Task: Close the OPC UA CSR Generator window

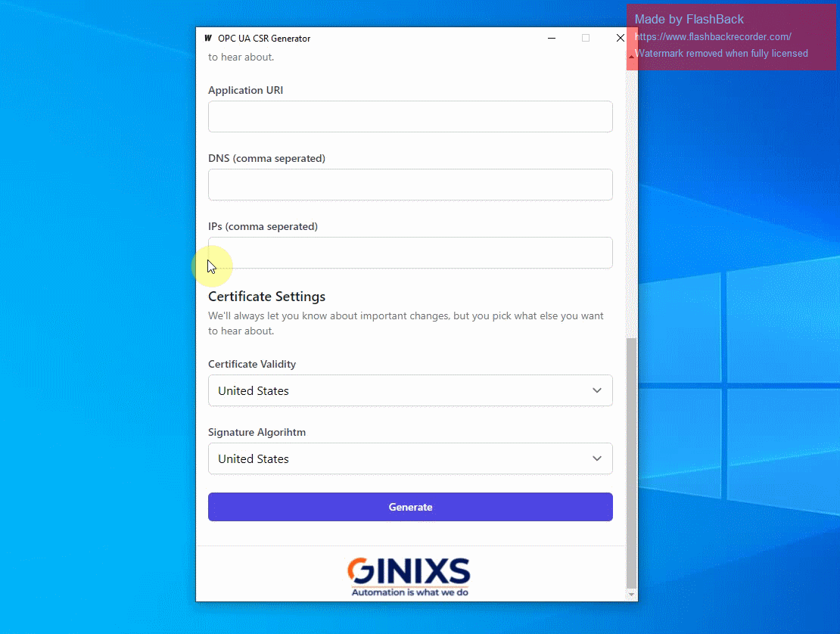Action: pos(620,38)
